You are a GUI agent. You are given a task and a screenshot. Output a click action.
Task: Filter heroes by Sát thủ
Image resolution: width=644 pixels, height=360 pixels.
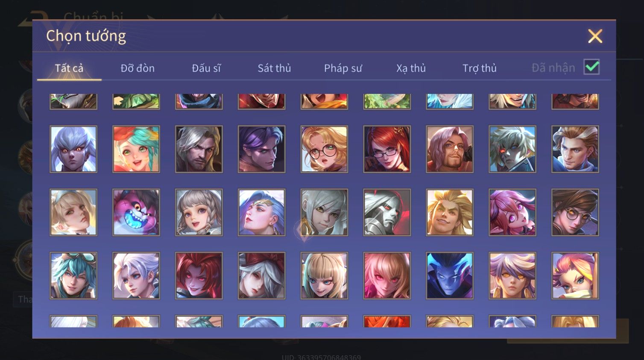click(274, 68)
